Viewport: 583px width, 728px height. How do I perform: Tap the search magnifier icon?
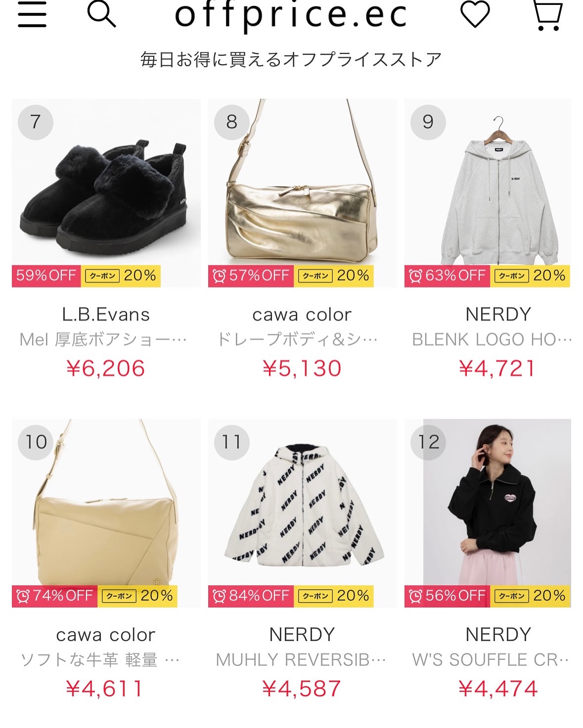click(x=101, y=13)
